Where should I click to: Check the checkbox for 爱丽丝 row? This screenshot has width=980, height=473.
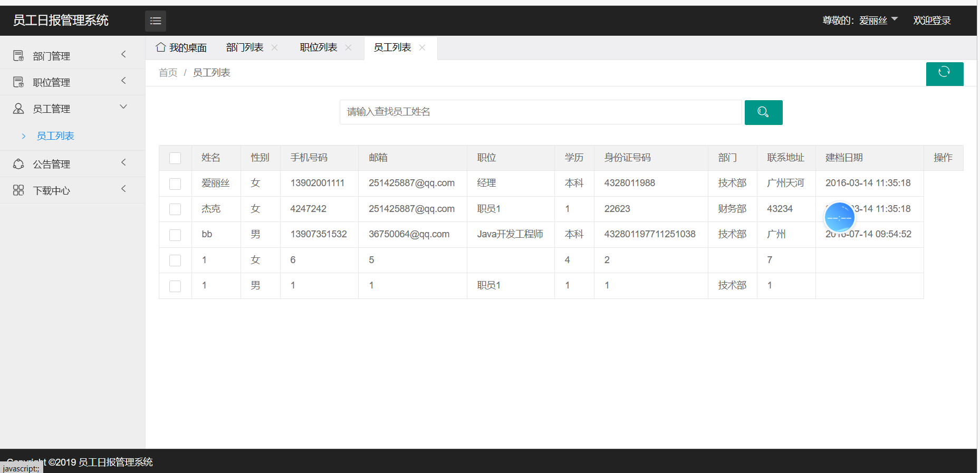[x=175, y=184]
